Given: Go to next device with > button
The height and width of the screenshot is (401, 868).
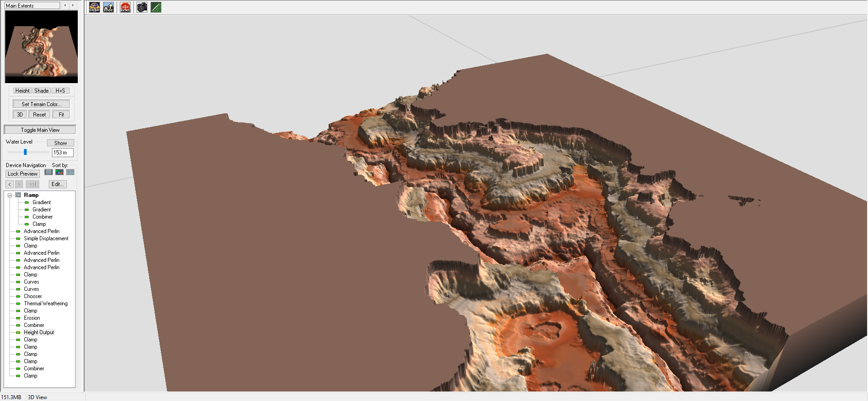Looking at the screenshot, I should (x=19, y=184).
